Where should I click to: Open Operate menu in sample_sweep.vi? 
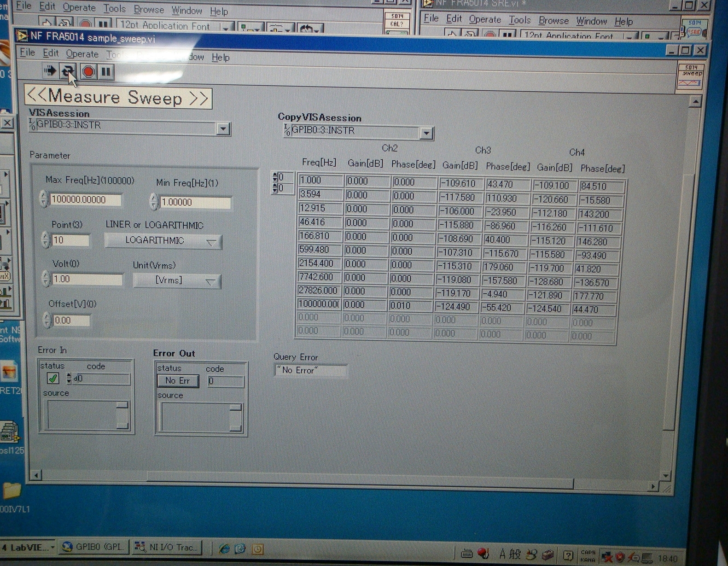click(x=82, y=54)
